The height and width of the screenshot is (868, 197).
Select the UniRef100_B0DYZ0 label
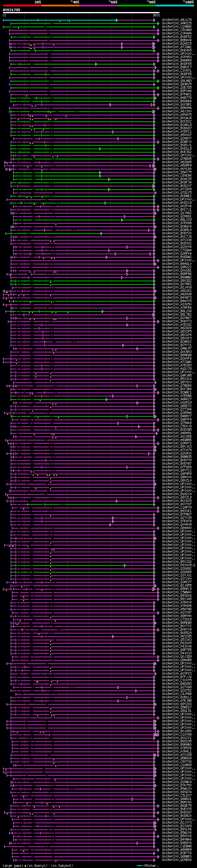[x=177, y=233]
